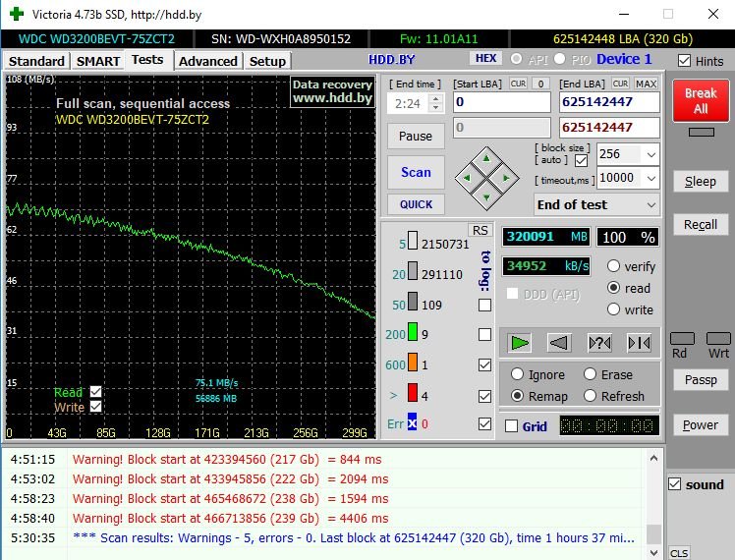Open the block size 256 dropdown
The image size is (735, 560).
point(650,154)
